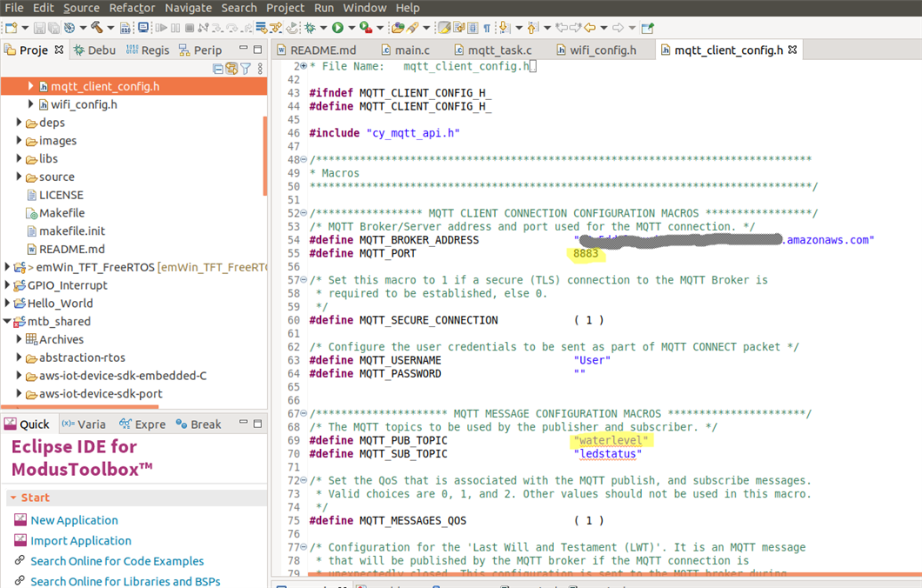Click the highlighted 8883 port value
The image size is (922, 588).
[585, 253]
